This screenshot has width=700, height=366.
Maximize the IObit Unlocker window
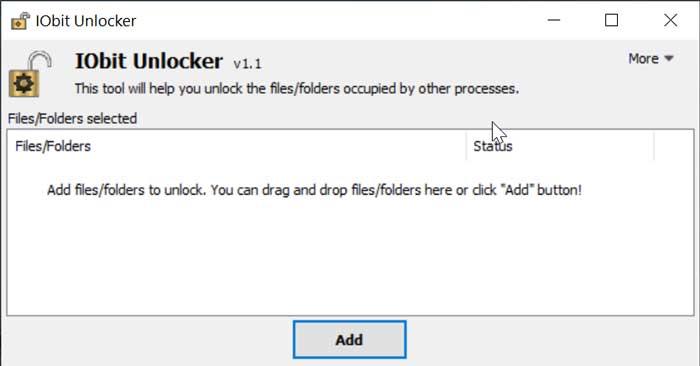612,20
